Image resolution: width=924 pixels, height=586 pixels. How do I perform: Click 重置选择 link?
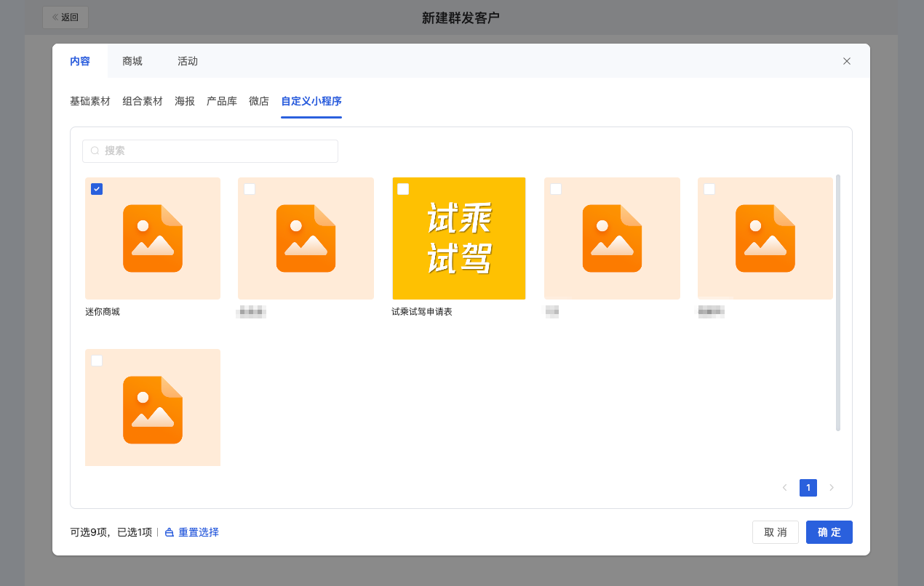[x=192, y=532]
